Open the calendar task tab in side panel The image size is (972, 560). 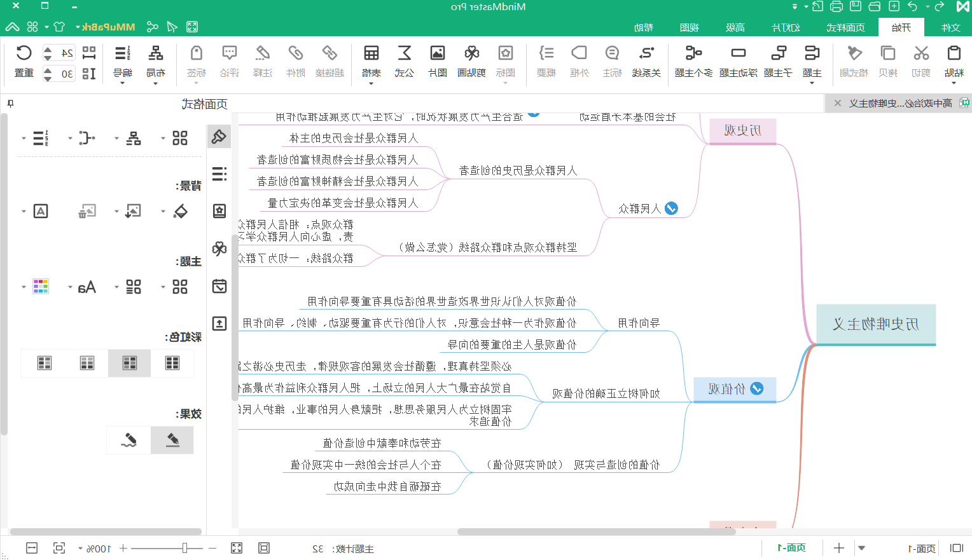tap(219, 286)
